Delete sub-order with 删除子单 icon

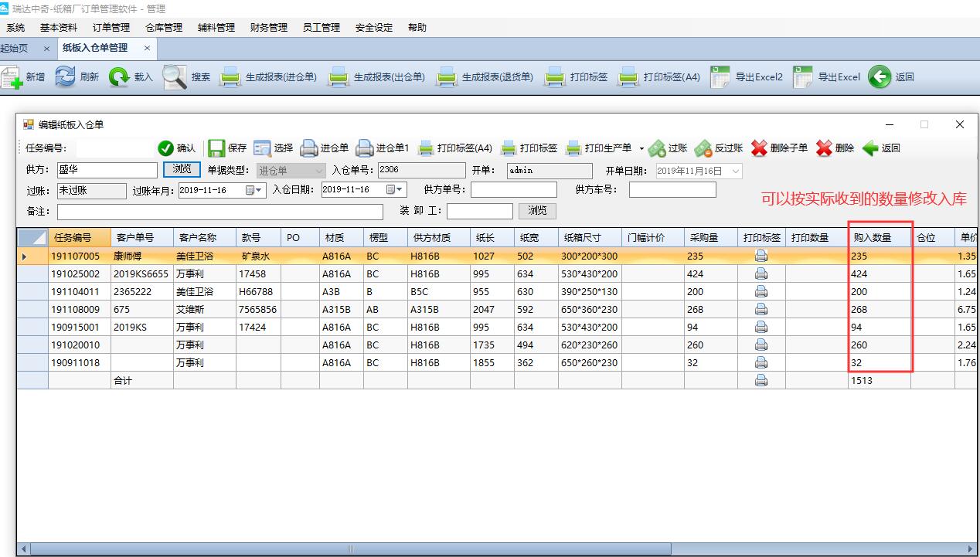(x=759, y=148)
